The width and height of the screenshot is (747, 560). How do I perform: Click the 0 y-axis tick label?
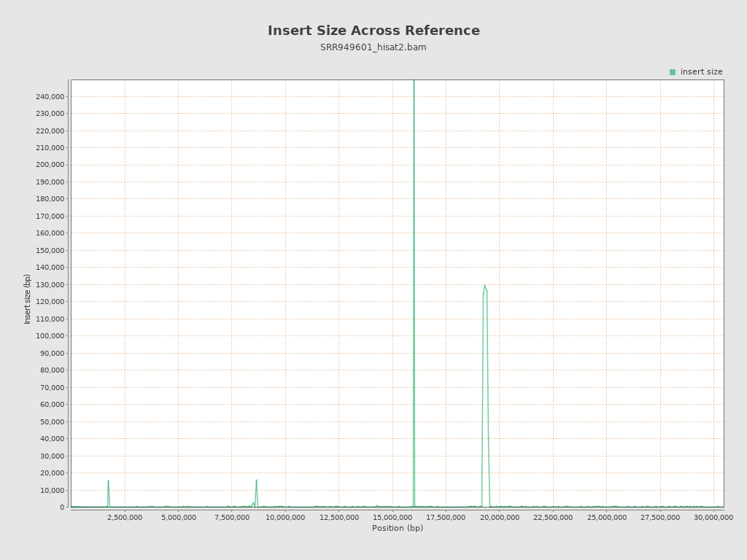62,507
